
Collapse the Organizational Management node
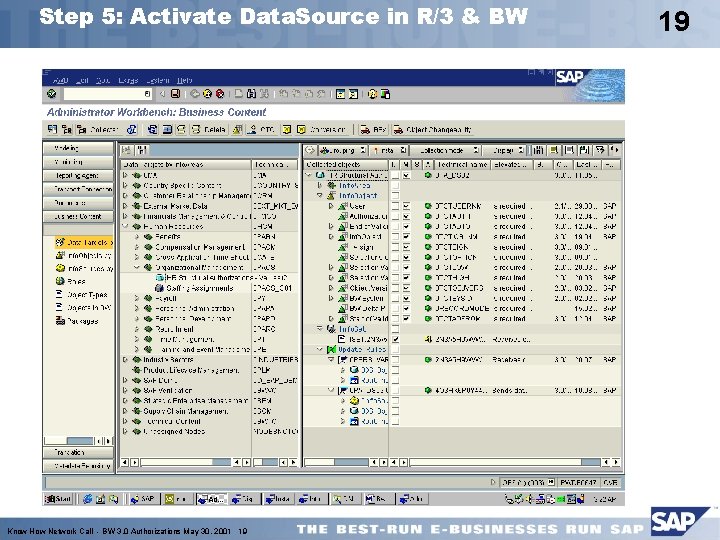(137, 267)
